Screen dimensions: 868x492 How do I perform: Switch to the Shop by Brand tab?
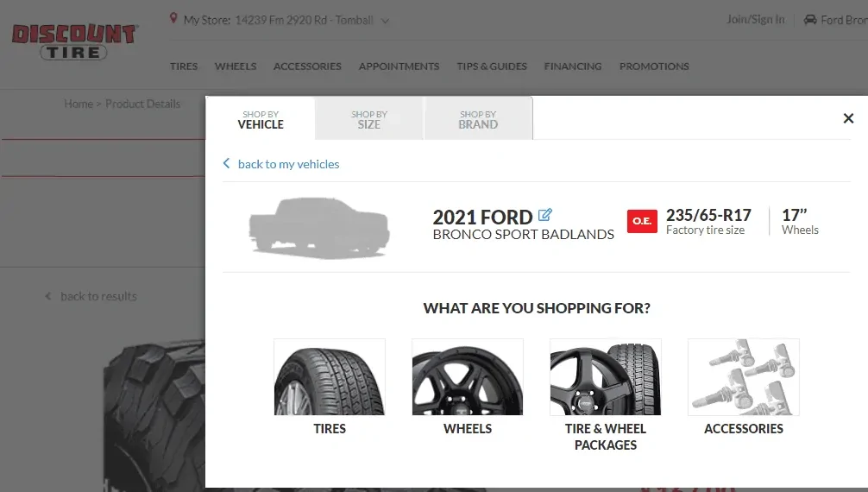pyautogui.click(x=478, y=119)
